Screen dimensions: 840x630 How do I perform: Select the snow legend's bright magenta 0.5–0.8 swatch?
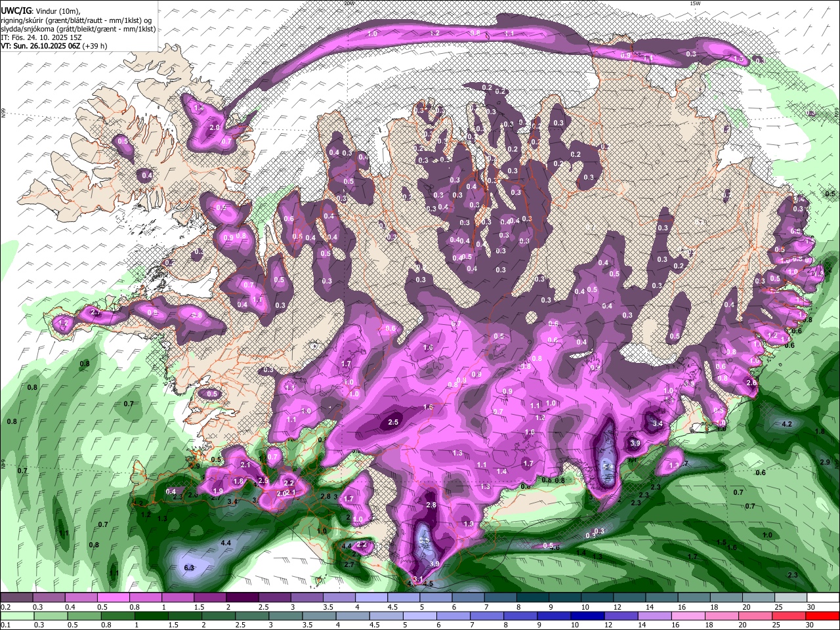(x=113, y=598)
